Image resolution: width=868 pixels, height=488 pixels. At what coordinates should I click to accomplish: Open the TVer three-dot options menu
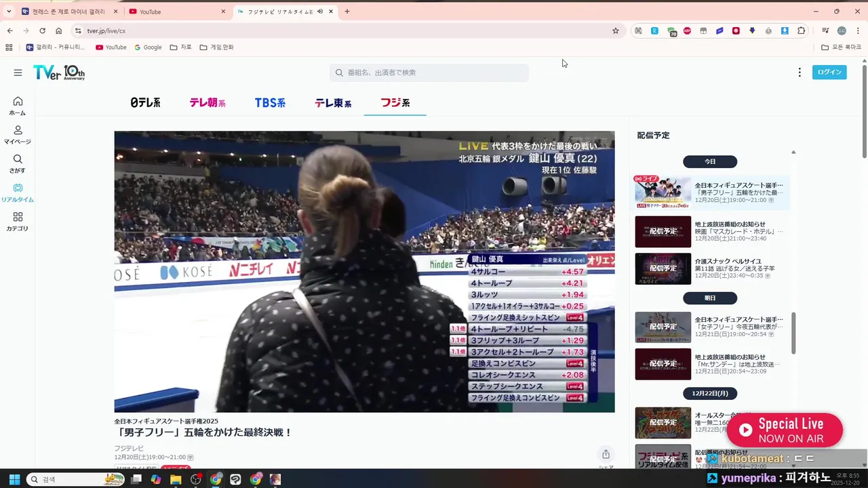click(x=800, y=73)
